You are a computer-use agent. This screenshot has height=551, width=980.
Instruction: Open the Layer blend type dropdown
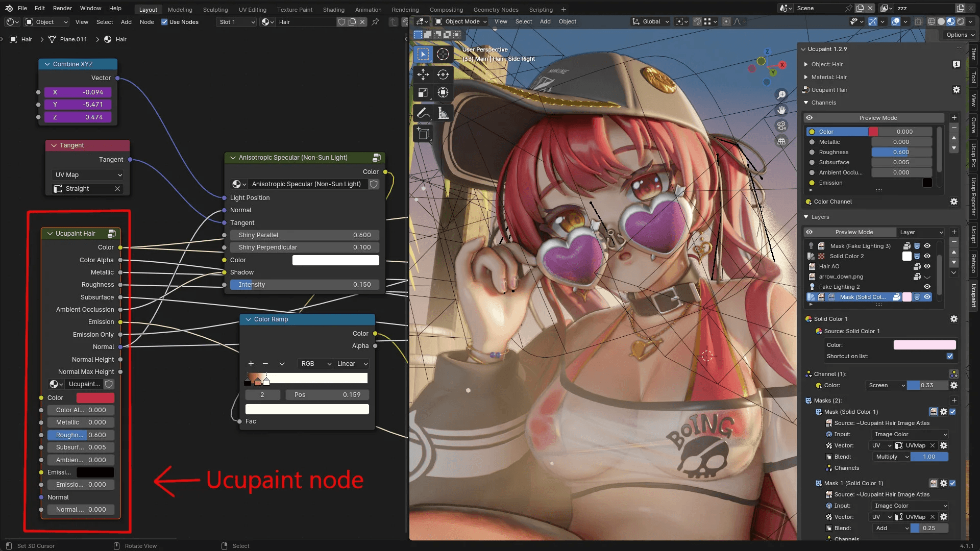921,232
